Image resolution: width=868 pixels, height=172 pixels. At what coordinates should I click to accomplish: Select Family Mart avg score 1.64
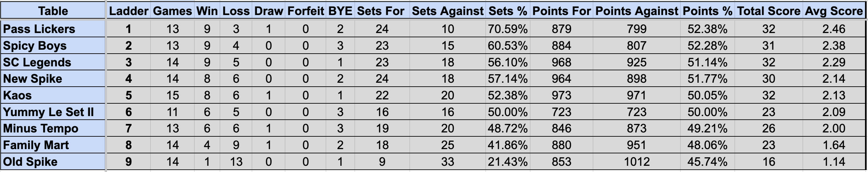(834, 145)
